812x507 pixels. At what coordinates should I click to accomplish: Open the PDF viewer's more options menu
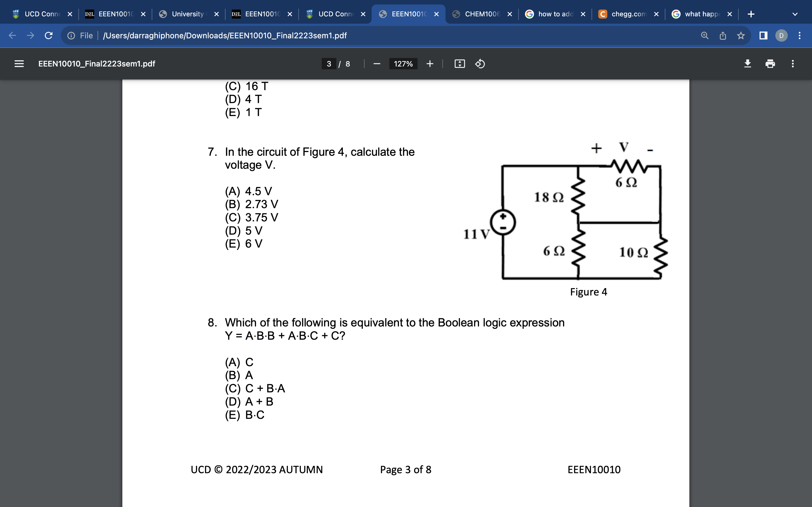coord(792,64)
